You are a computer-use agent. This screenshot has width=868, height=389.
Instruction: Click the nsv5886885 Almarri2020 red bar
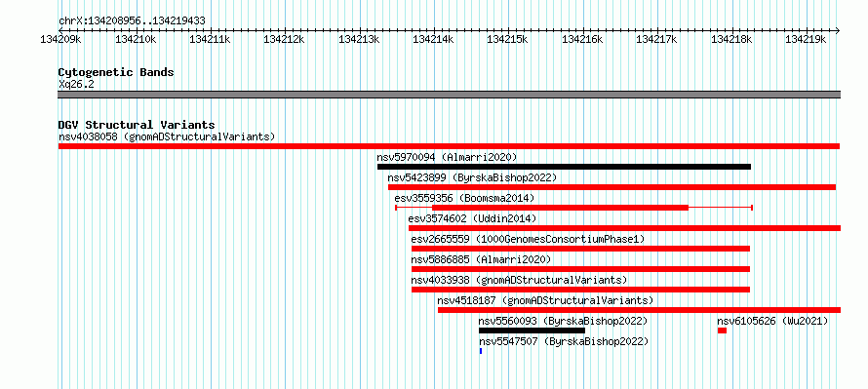coord(580,269)
